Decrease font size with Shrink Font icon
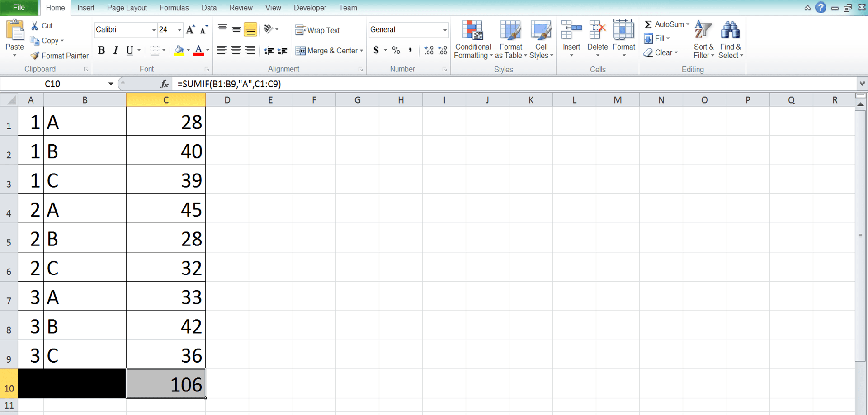868x415 pixels. [x=204, y=30]
